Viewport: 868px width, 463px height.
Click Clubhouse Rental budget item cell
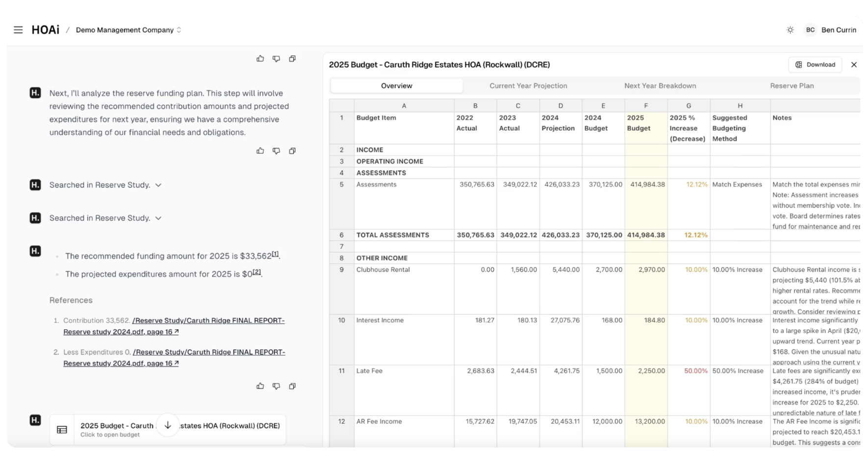tap(404, 289)
